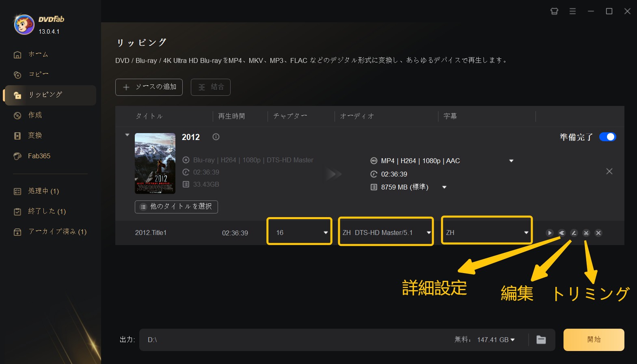Open Fab365 in the sidebar
The width and height of the screenshot is (637, 364).
tap(39, 156)
